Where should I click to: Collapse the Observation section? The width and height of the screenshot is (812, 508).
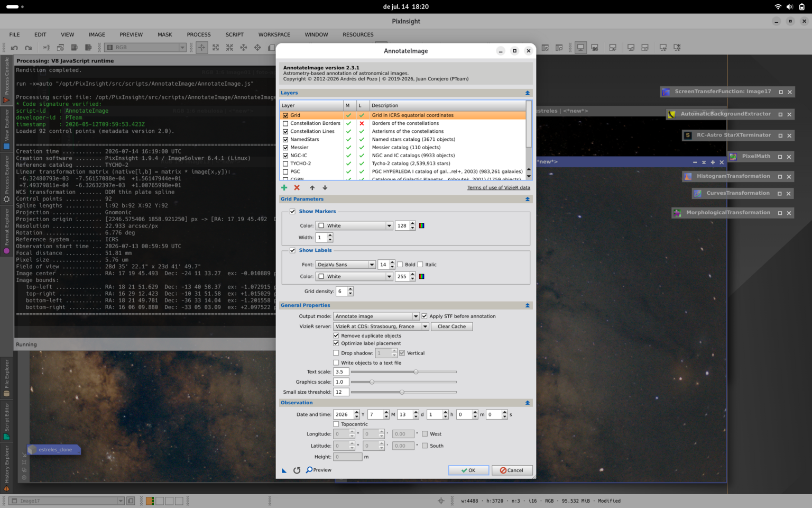click(527, 403)
